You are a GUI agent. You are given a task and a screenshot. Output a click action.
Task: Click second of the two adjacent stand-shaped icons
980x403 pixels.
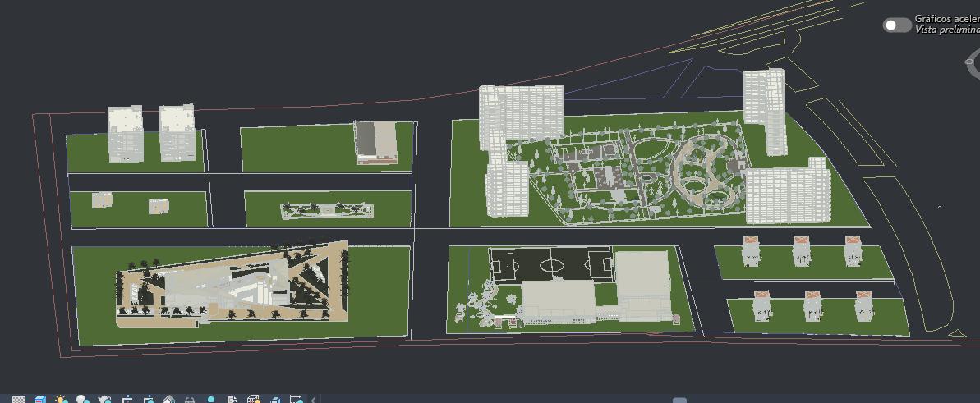pos(148,400)
